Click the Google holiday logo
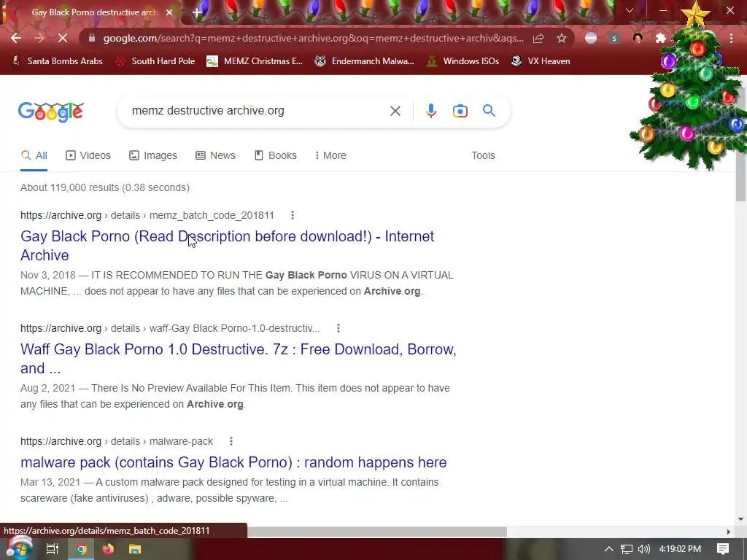 pos(51,112)
